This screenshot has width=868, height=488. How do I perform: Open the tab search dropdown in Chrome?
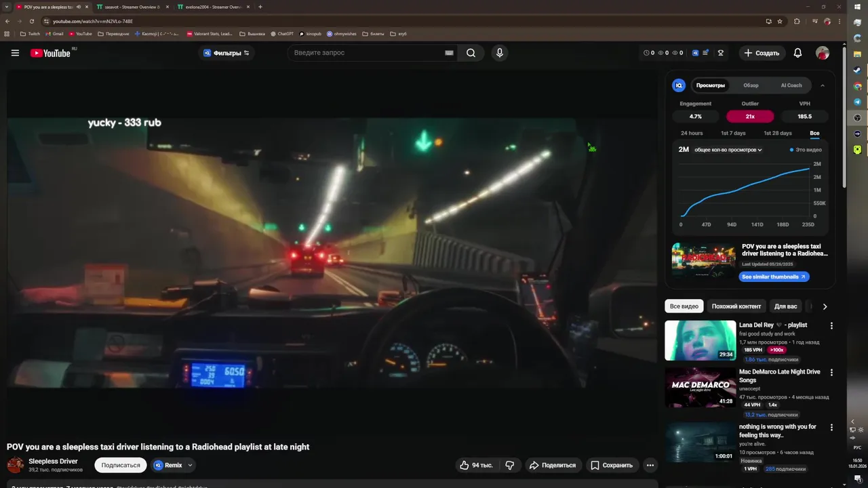pos(6,7)
